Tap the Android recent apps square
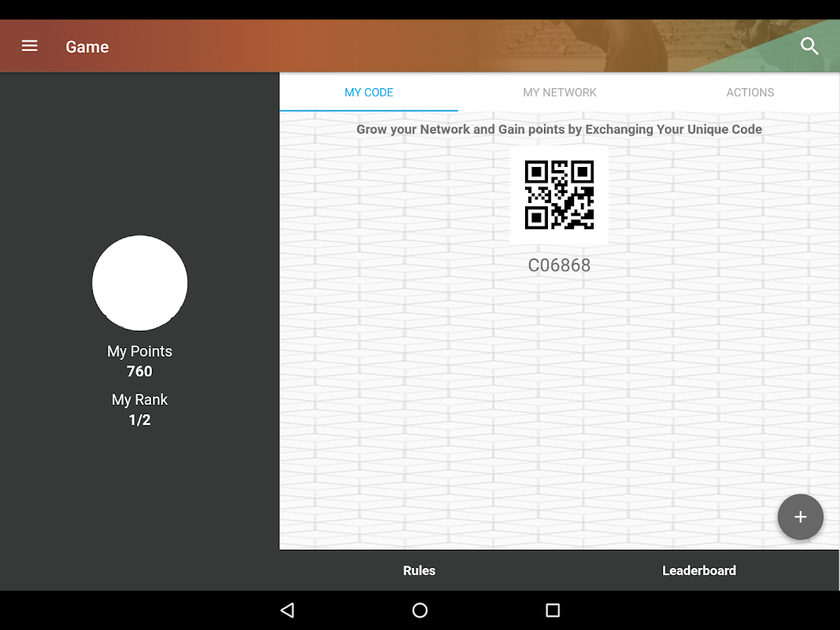This screenshot has height=630, width=840. click(x=553, y=610)
